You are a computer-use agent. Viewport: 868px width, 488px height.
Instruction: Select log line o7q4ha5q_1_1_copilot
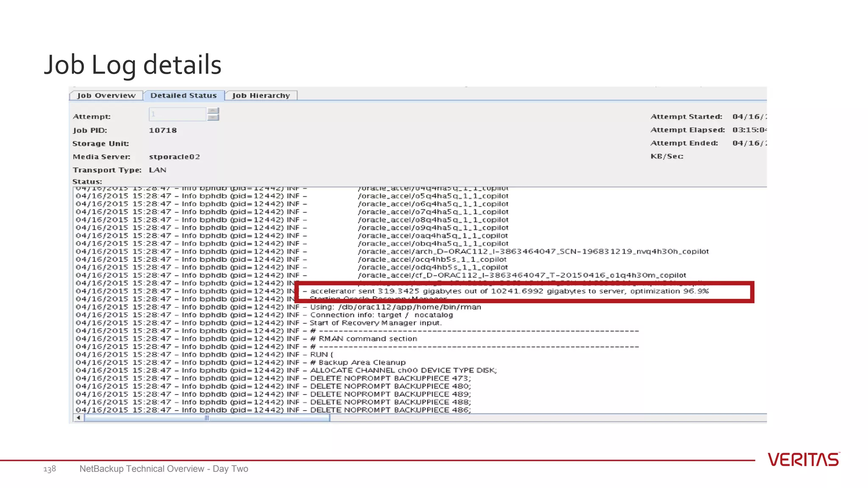click(292, 212)
